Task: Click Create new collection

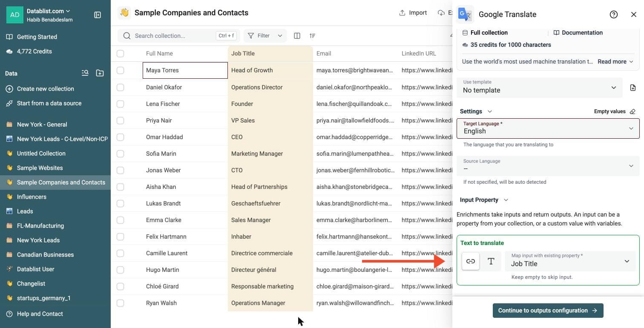Action: [x=40, y=89]
